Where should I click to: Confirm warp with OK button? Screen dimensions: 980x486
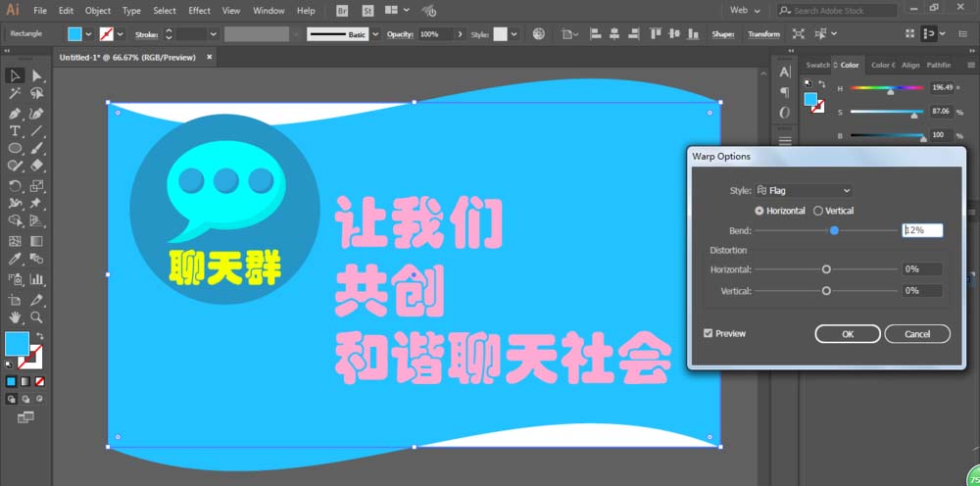pos(848,334)
